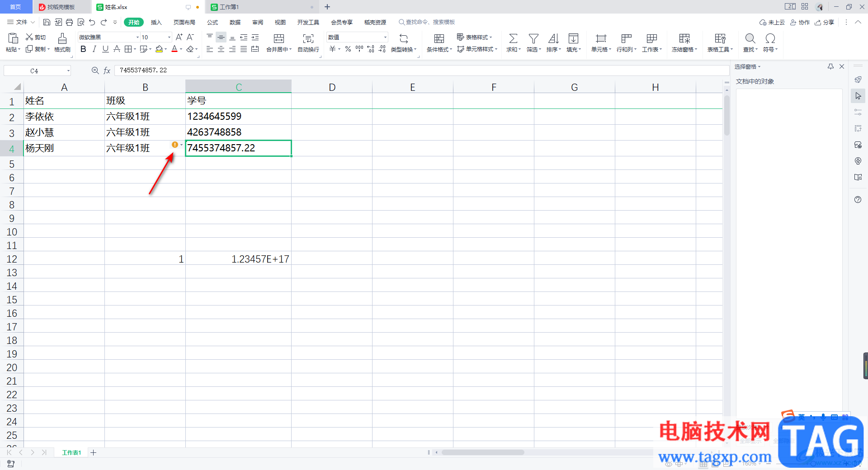Apply strikethrough text formatting
Image resolution: width=868 pixels, height=470 pixels.
click(x=117, y=49)
